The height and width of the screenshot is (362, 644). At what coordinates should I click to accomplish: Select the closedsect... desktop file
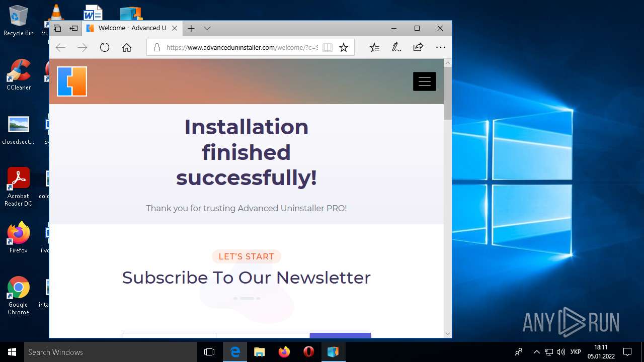[x=19, y=130]
